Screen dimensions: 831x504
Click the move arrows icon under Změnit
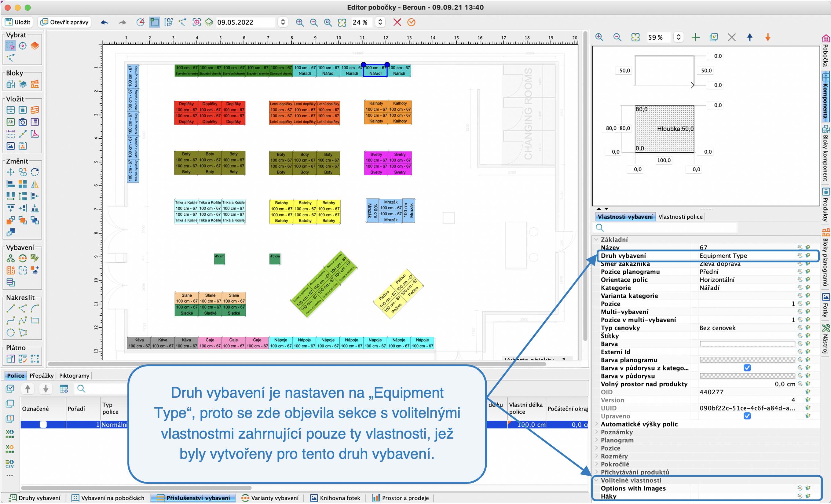click(10, 172)
